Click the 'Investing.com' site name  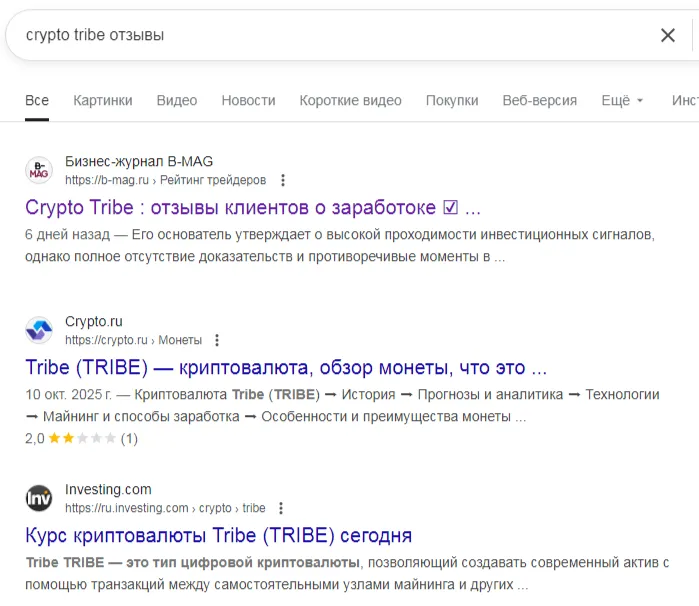(108, 490)
